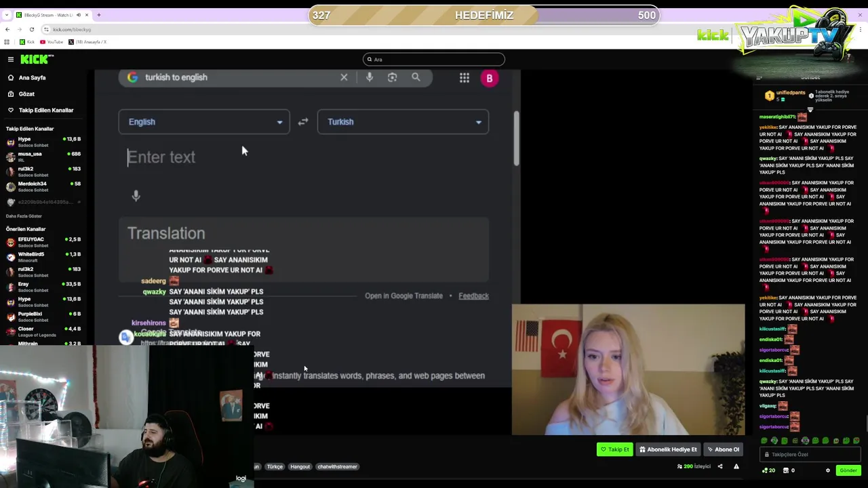Click the channel points 20 icon

tap(768, 471)
